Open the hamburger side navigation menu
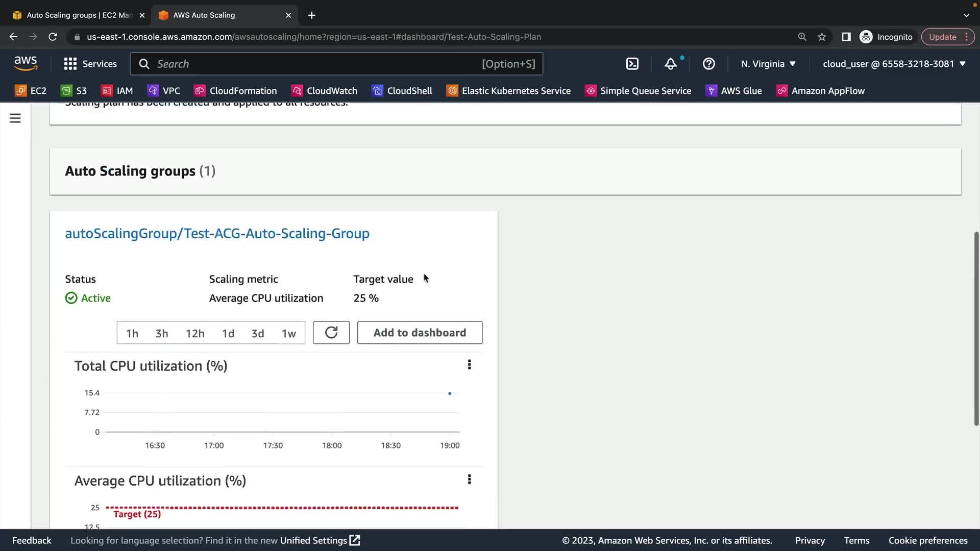The width and height of the screenshot is (980, 551). point(15,118)
